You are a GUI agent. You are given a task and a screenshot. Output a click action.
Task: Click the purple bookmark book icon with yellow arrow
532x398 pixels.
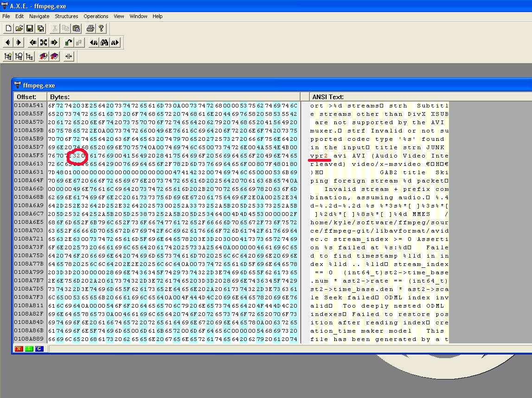tap(44, 56)
